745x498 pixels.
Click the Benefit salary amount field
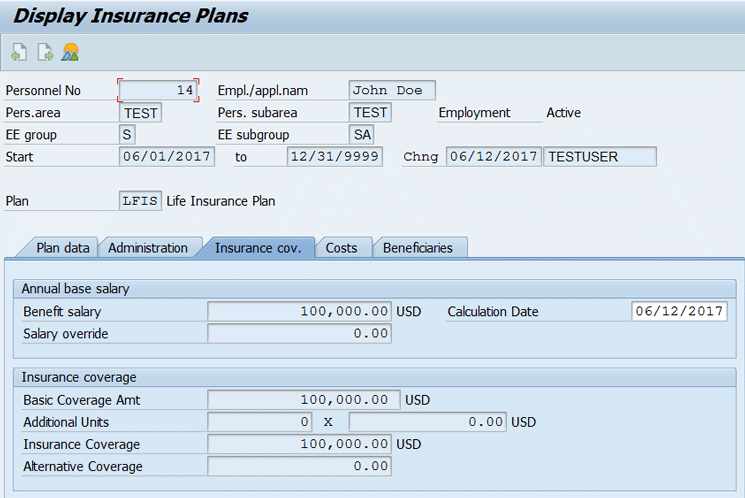point(299,311)
